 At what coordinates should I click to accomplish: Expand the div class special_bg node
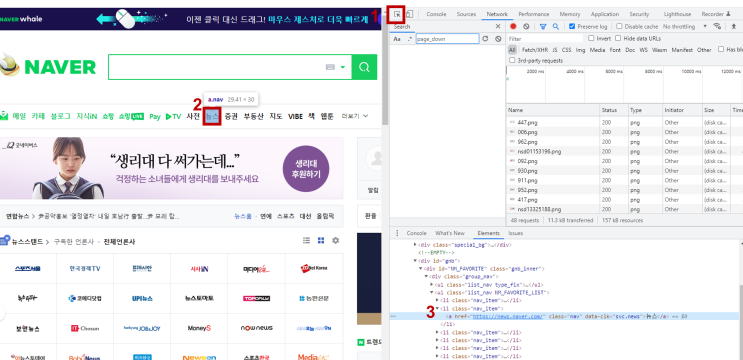click(415, 245)
